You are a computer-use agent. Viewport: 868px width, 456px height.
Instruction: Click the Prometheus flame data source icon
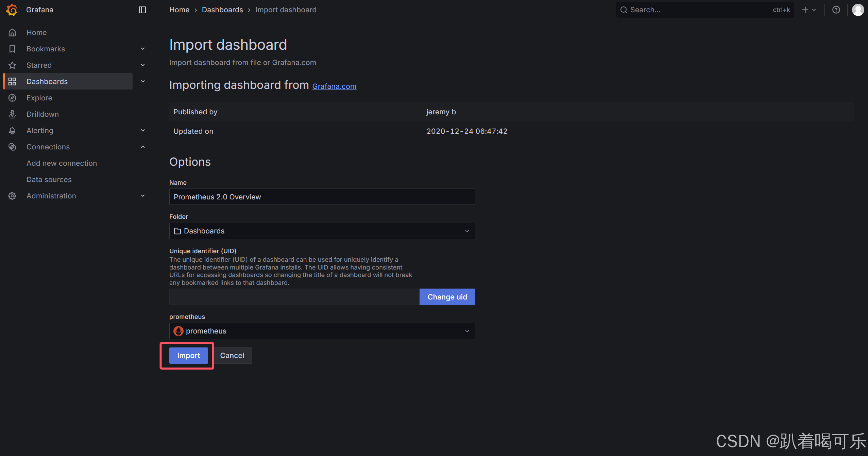[178, 331]
